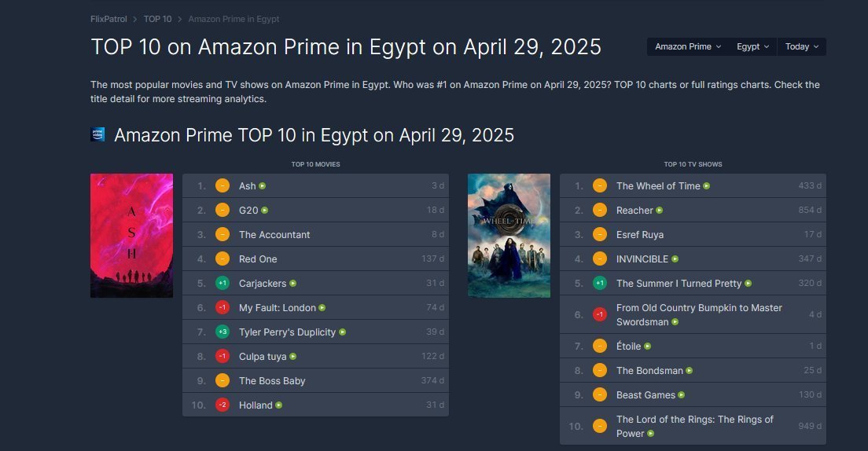This screenshot has height=451, width=868.
Task: Go to FlixPatrol home breadcrumb
Action: tap(108, 19)
